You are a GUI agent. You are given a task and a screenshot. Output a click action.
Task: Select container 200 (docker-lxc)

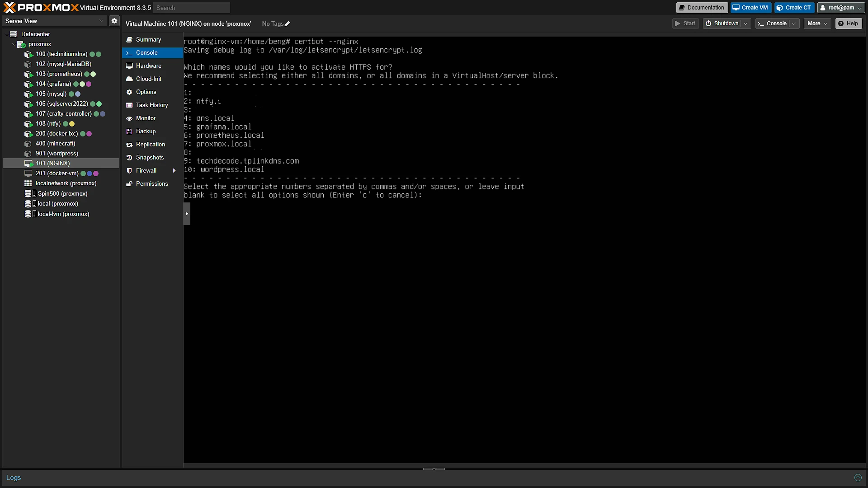(x=57, y=134)
